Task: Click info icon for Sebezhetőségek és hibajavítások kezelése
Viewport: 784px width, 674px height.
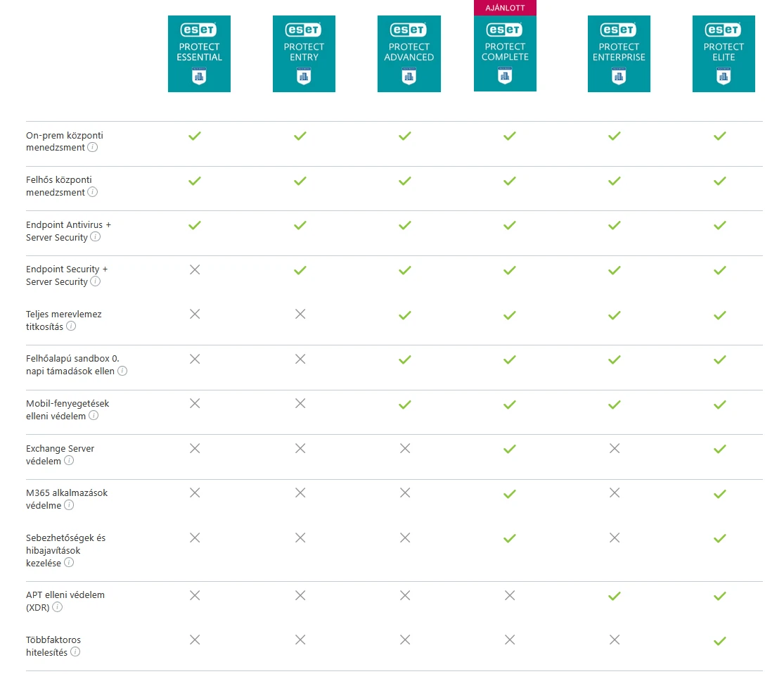Action: click(x=69, y=562)
